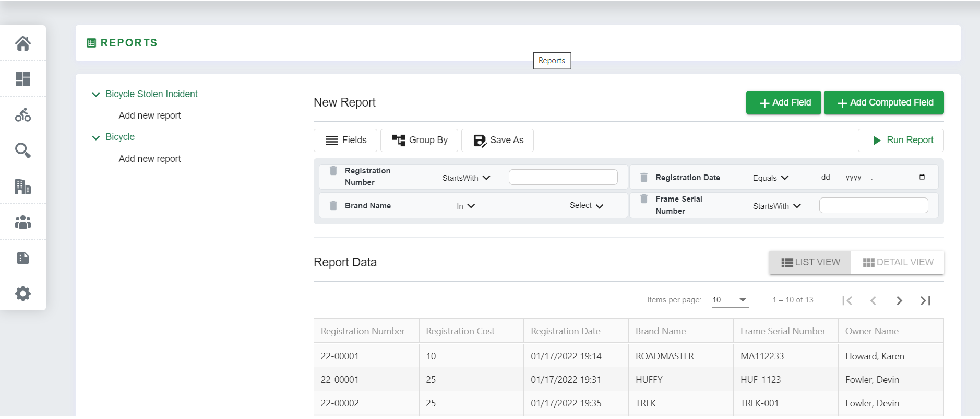This screenshot has height=419, width=980.
Task: Delete the Registration Number filter
Action: coord(333,171)
